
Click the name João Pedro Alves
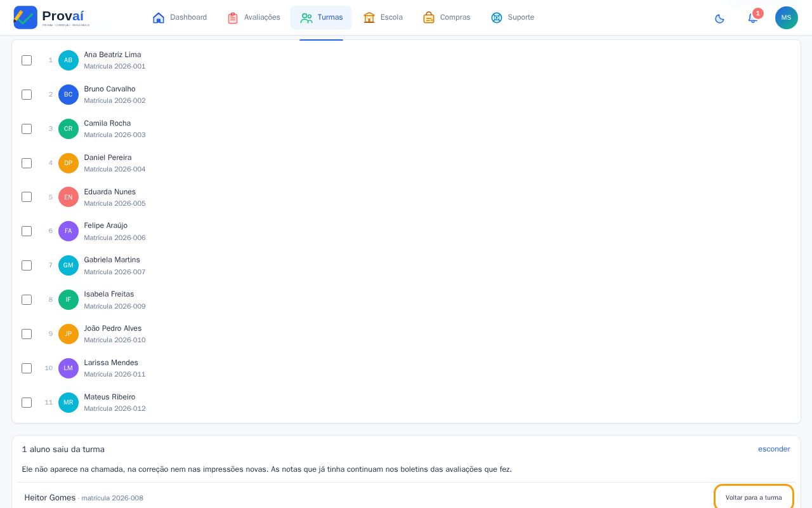tap(113, 328)
